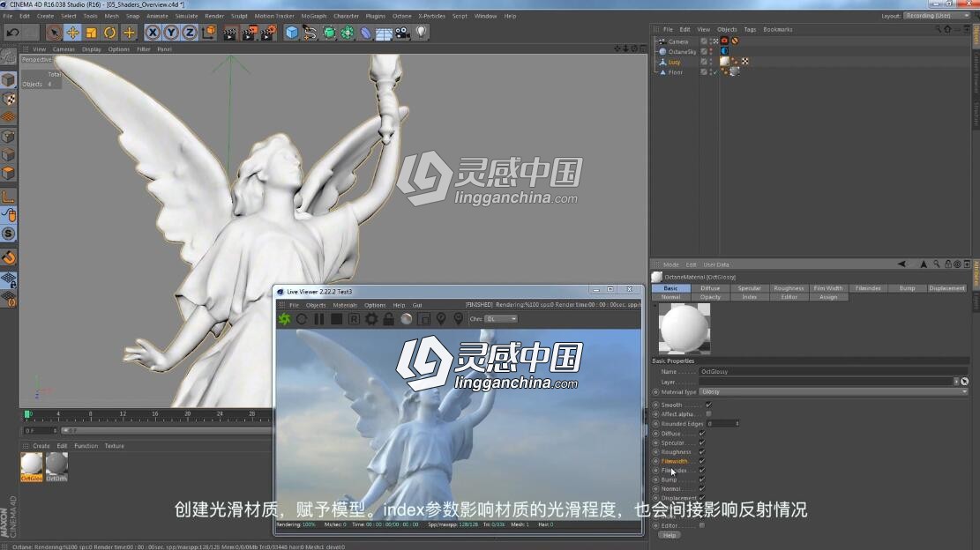Click the light bulb icon

click(422, 32)
